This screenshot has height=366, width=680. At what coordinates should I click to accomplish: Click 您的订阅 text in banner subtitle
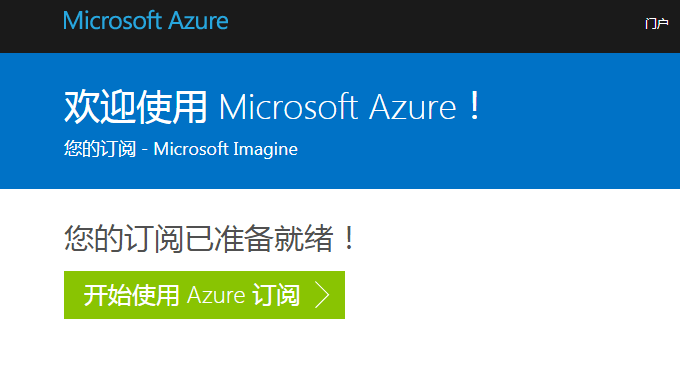[x=100, y=149]
